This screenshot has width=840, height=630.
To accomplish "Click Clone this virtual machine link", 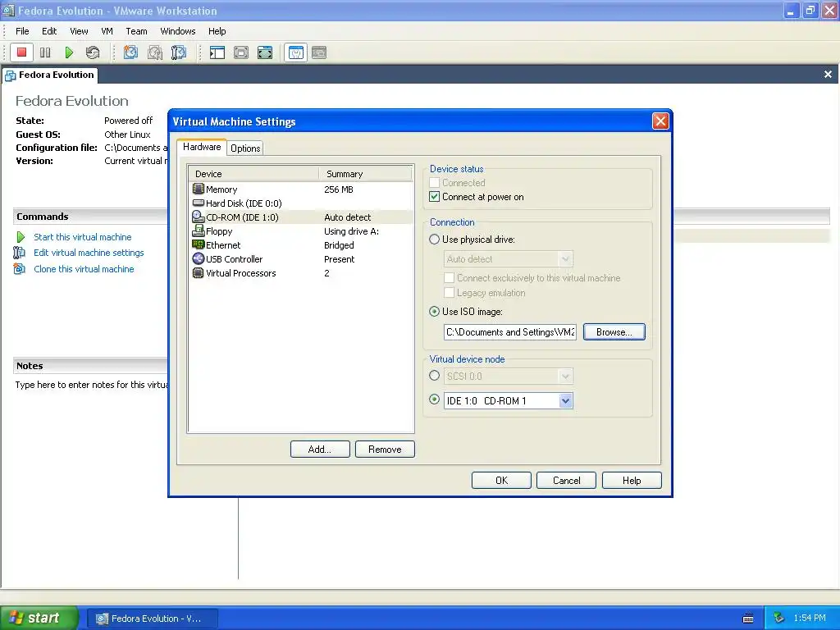I will click(x=84, y=269).
